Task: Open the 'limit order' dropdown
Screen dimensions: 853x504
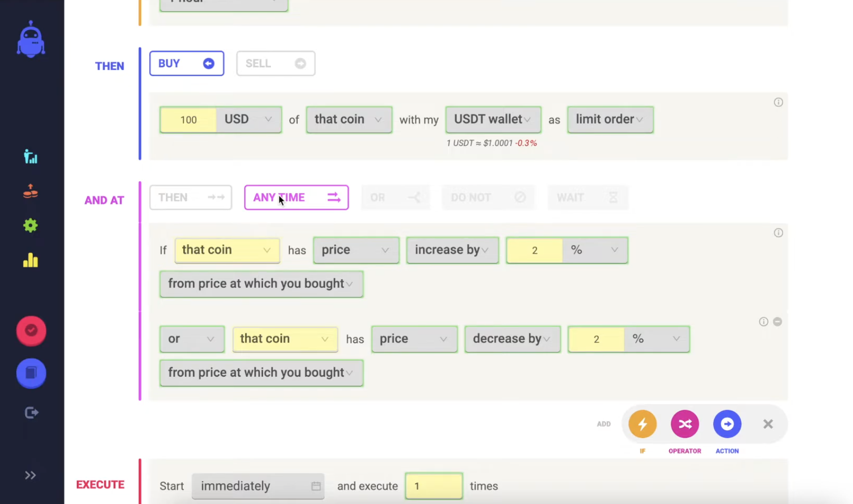Action: [x=610, y=119]
